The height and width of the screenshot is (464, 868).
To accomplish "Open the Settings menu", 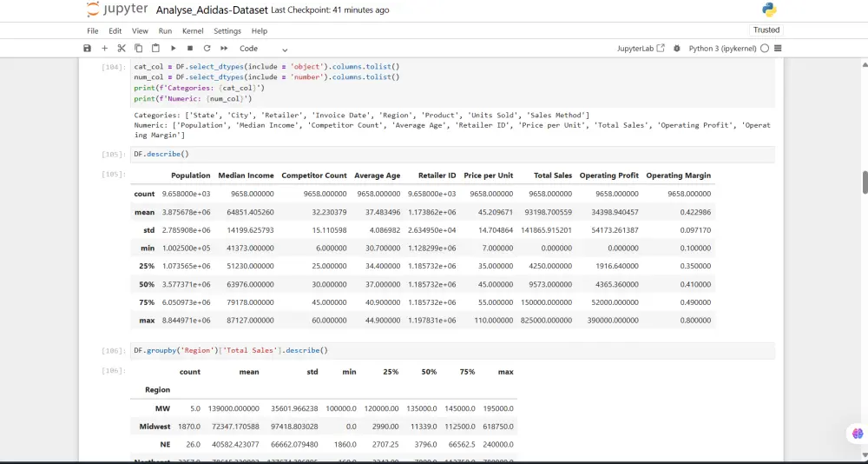I will point(227,31).
